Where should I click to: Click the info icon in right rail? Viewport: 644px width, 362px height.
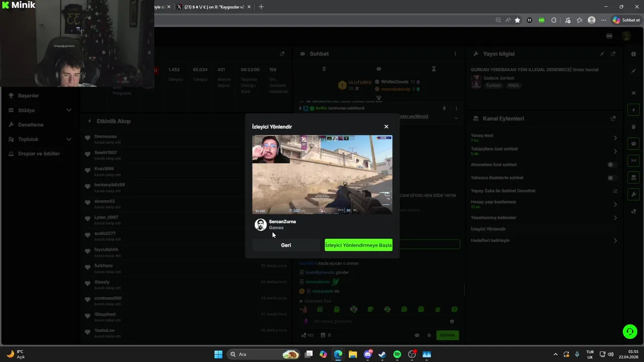click(x=633, y=54)
